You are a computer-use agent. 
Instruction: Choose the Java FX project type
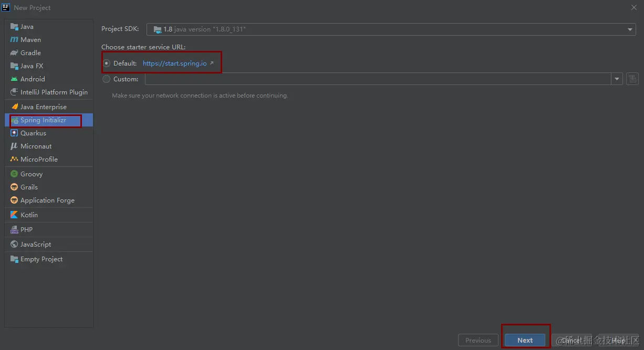(x=49, y=66)
